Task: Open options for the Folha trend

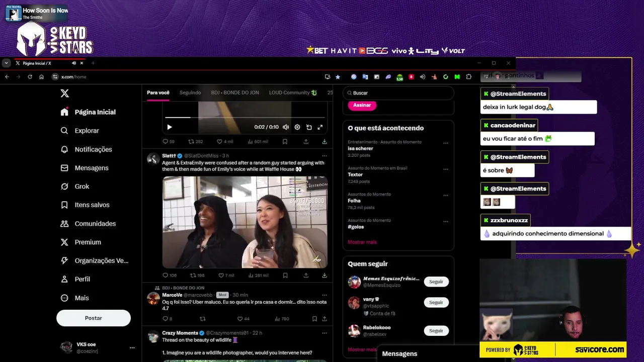Action: (445, 195)
